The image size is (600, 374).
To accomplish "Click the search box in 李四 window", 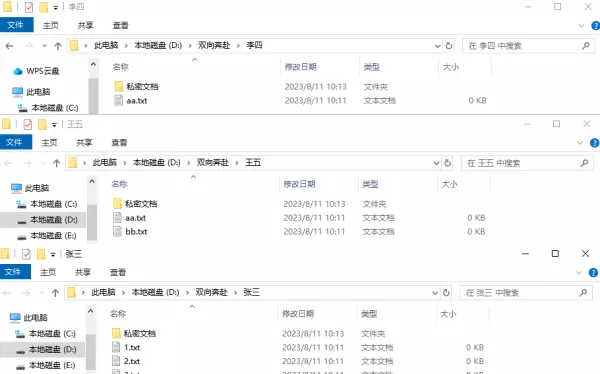I will [x=528, y=46].
